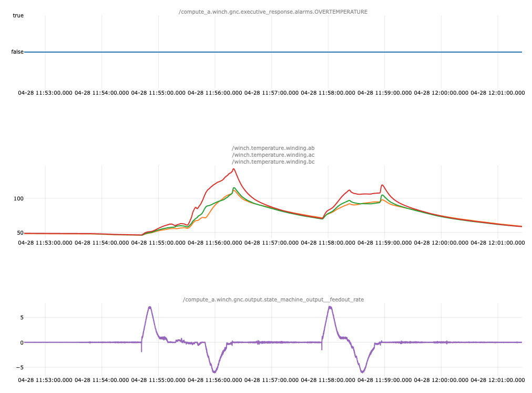This screenshot has width=532, height=393.
Task: Click the highest peak of the red temperature curve
Action: point(233,169)
